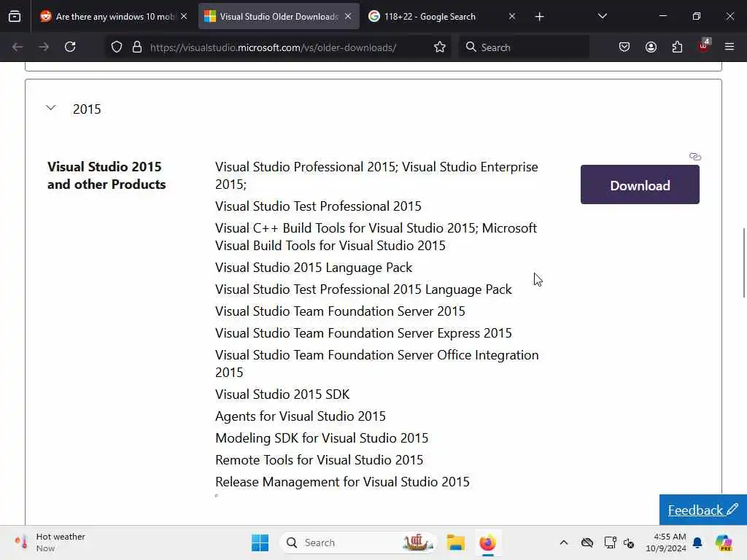This screenshot has width=747, height=560.
Task: Click 'Release Management for Visual Studio 2015'
Action: [343, 482]
